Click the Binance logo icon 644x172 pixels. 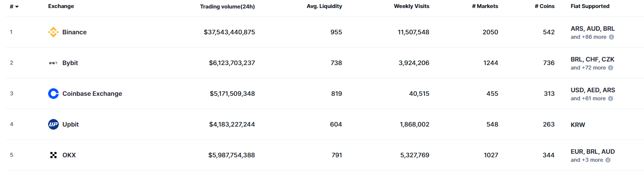coord(53,32)
